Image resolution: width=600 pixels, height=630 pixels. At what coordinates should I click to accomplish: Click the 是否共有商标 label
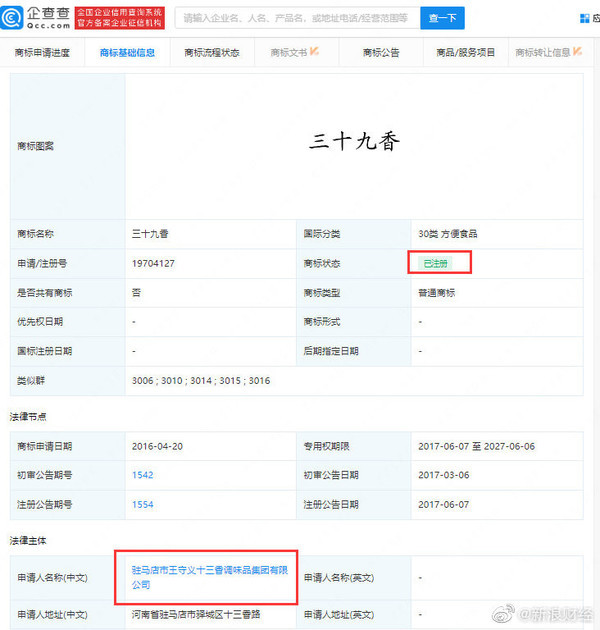[45, 293]
